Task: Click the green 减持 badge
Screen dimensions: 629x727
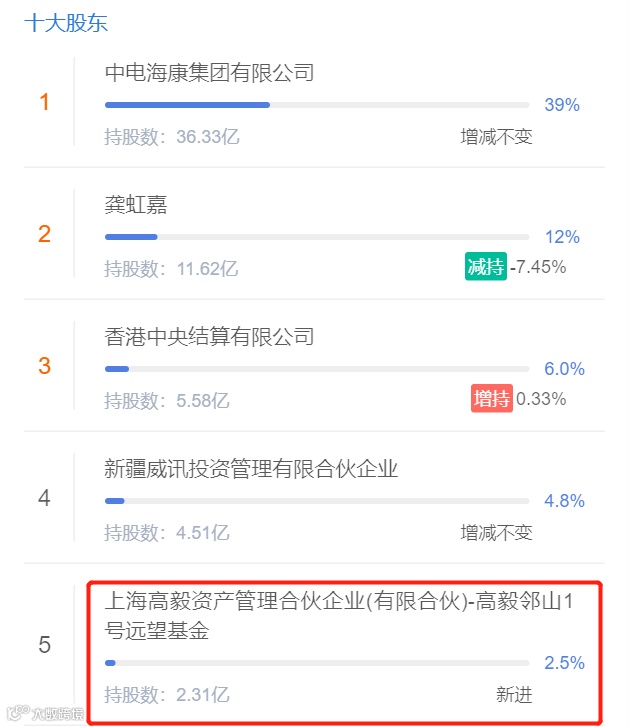Action: coord(486,267)
